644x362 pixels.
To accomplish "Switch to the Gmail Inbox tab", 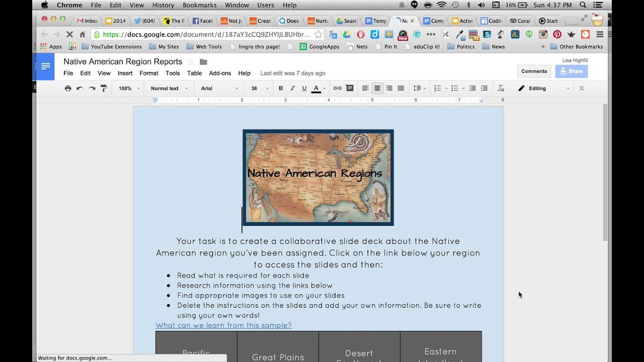I will (88, 21).
